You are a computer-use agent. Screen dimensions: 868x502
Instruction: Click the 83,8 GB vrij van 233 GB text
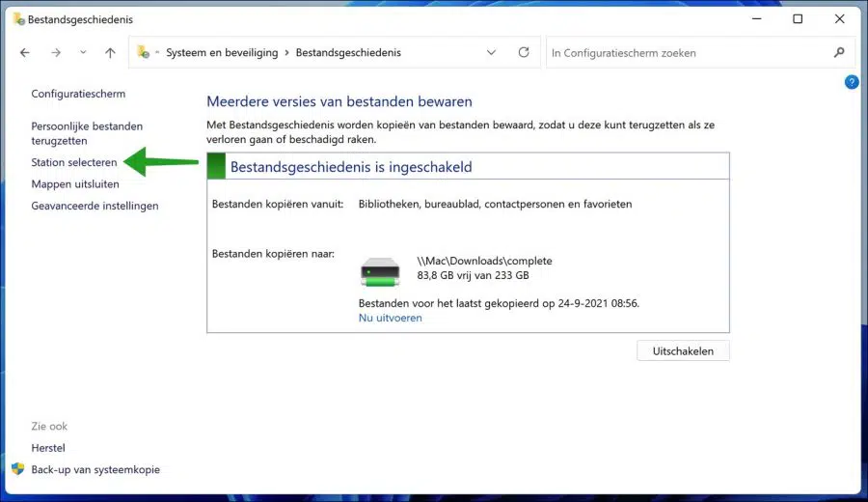coord(473,275)
